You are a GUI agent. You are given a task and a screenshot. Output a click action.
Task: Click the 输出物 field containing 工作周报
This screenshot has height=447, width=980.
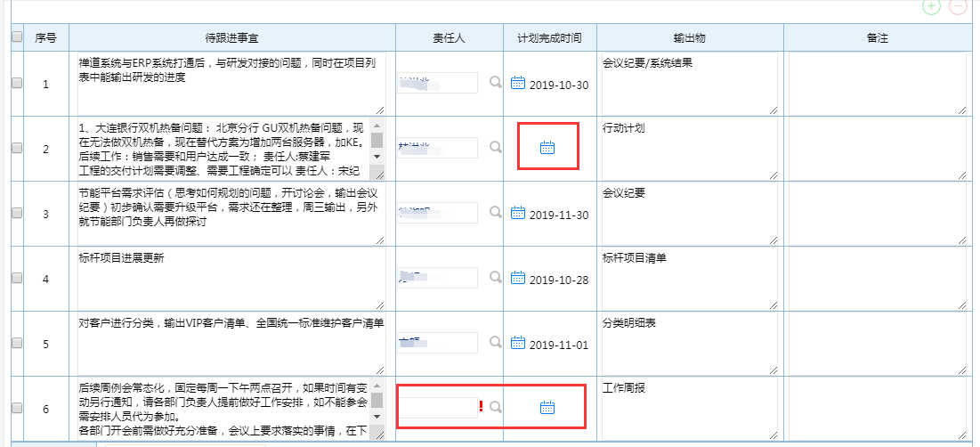tap(690, 408)
